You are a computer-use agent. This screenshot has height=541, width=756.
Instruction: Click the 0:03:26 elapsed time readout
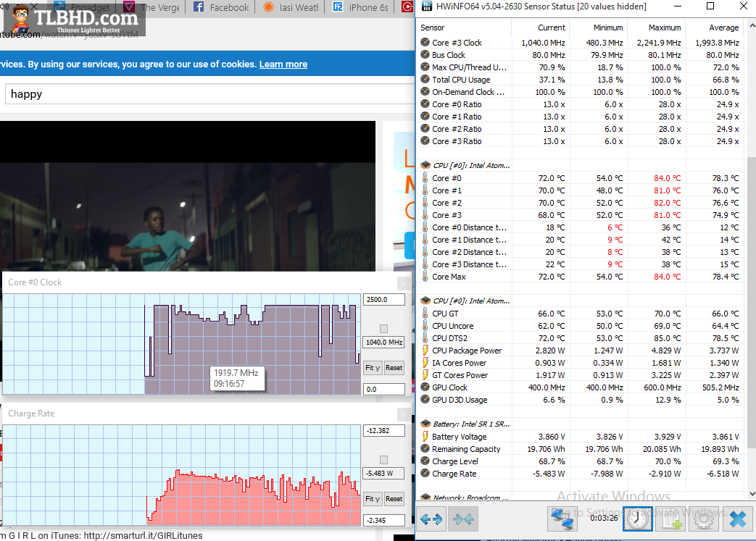pos(604,517)
